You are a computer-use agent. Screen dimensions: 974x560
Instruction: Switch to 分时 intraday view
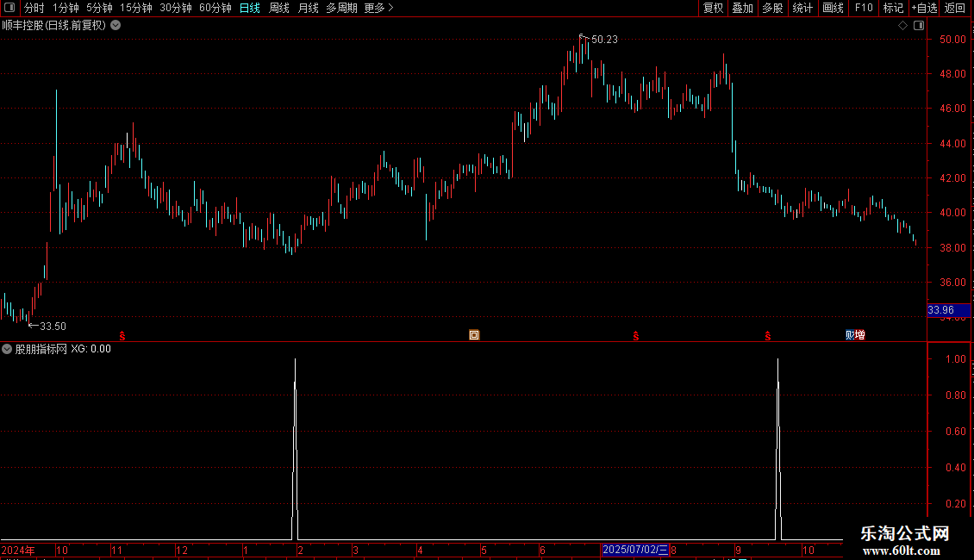[x=34, y=8]
